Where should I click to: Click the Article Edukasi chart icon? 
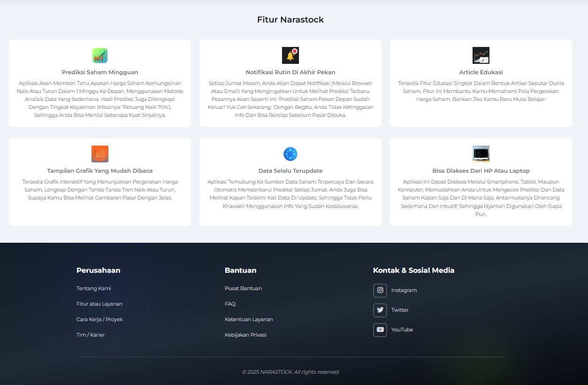pos(481,55)
